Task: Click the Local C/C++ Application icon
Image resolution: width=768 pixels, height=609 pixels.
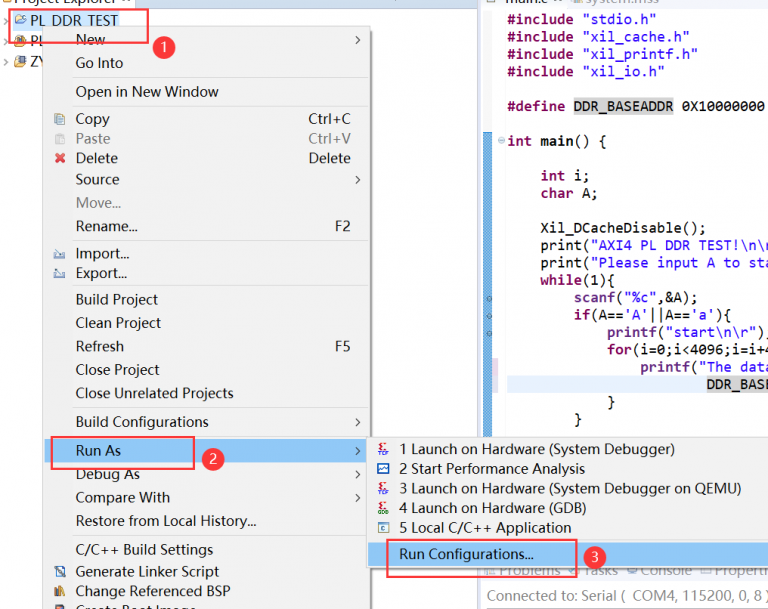Action: (x=383, y=528)
